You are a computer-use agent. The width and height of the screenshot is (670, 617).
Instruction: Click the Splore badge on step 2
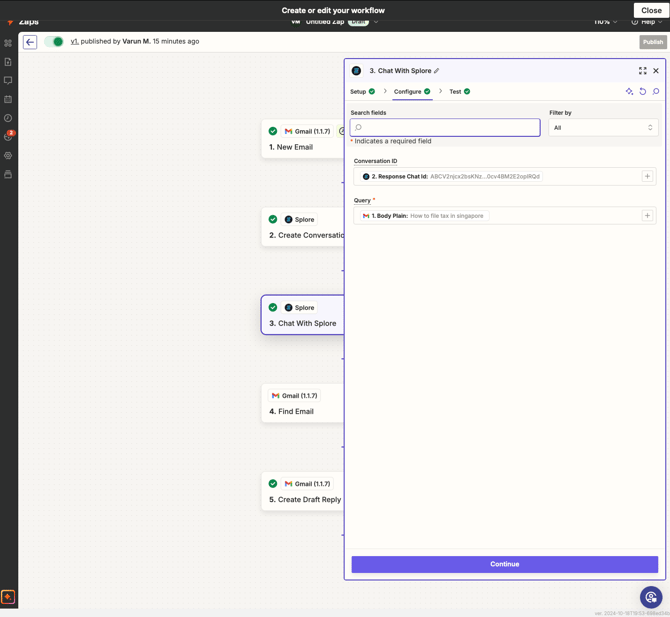tap(299, 219)
